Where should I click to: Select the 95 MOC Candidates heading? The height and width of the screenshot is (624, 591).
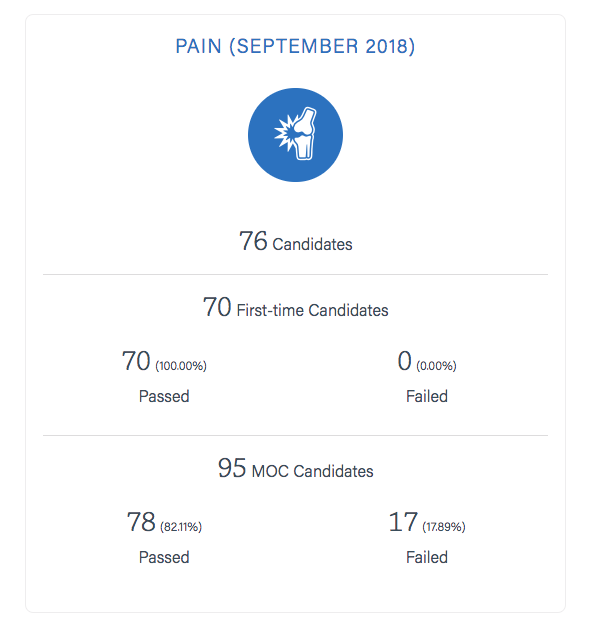click(x=295, y=468)
